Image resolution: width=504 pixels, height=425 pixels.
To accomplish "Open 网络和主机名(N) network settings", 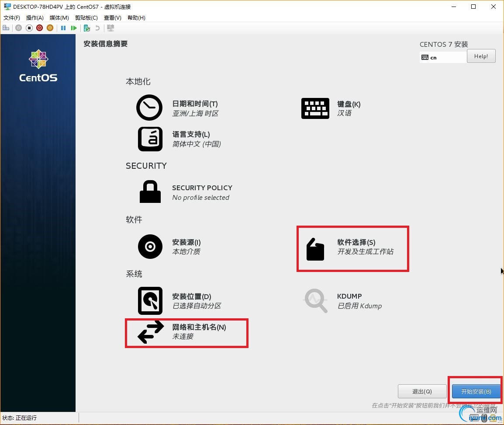I will [x=182, y=332].
